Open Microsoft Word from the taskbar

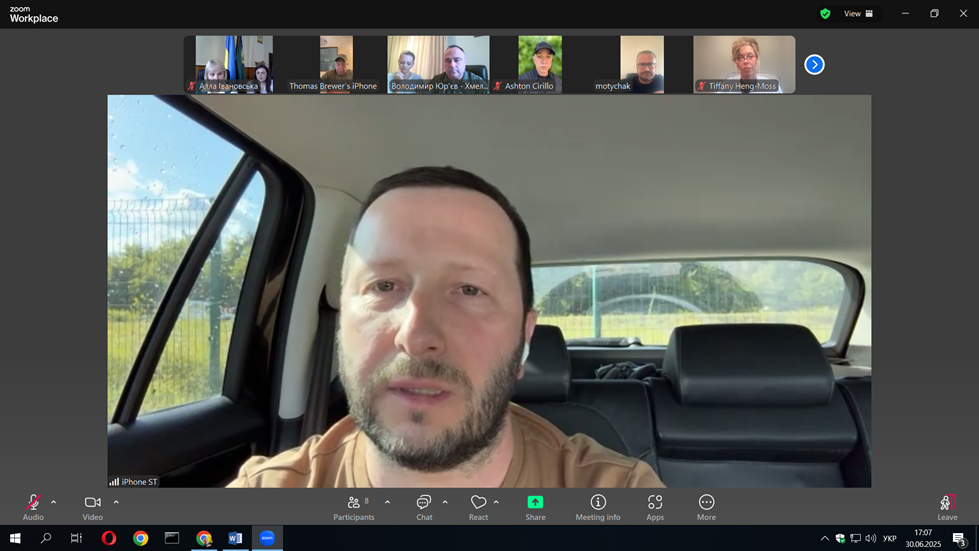(x=235, y=538)
